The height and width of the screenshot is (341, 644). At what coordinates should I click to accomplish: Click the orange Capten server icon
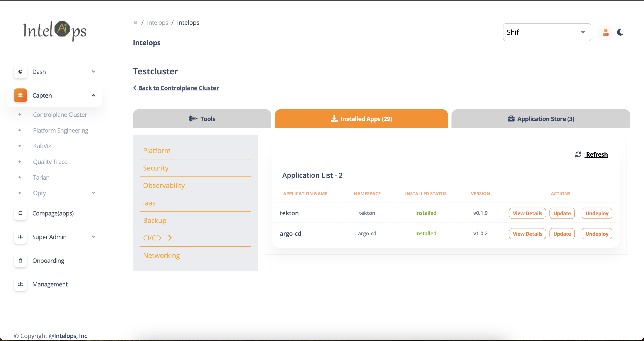[20, 95]
